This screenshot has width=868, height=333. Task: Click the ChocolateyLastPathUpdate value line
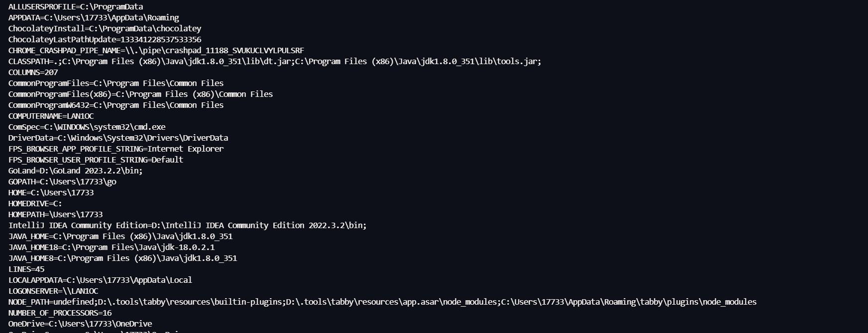coord(105,40)
